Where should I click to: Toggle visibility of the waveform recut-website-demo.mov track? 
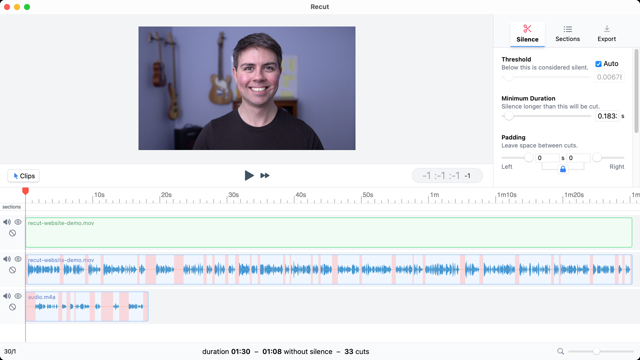[18, 259]
